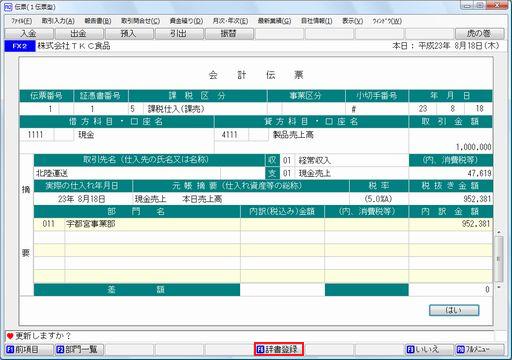Click the 預入 toolbar button
This screenshot has height=360, width=512.
point(129,34)
